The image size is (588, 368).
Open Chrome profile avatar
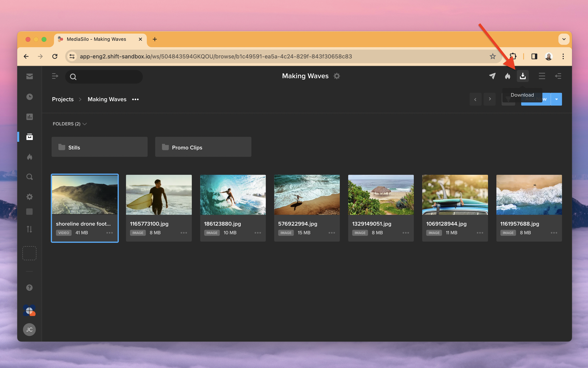pos(549,56)
